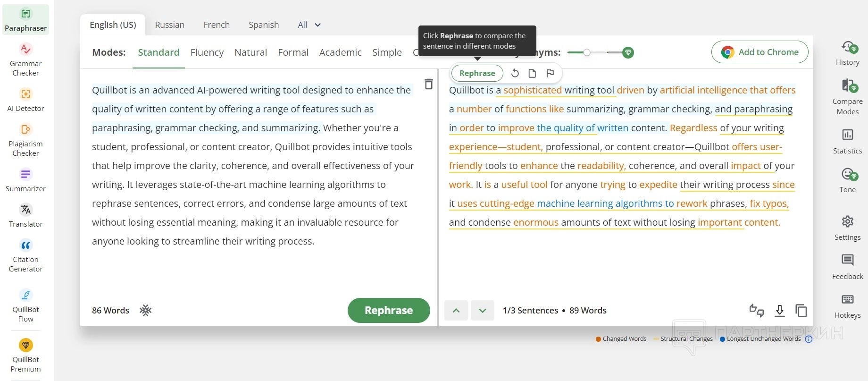Open the AI Detector tool

point(25,100)
